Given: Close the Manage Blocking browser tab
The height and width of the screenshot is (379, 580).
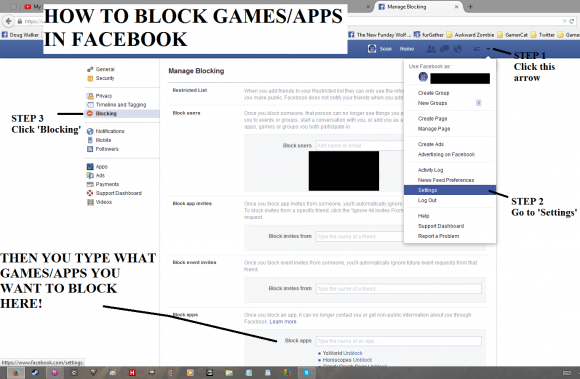Looking at the screenshot, I should [456, 7].
